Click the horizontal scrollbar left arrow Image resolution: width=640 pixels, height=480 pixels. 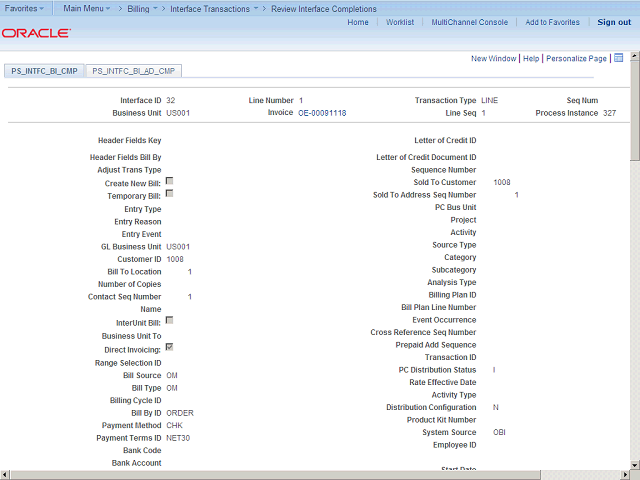click(x=4, y=475)
